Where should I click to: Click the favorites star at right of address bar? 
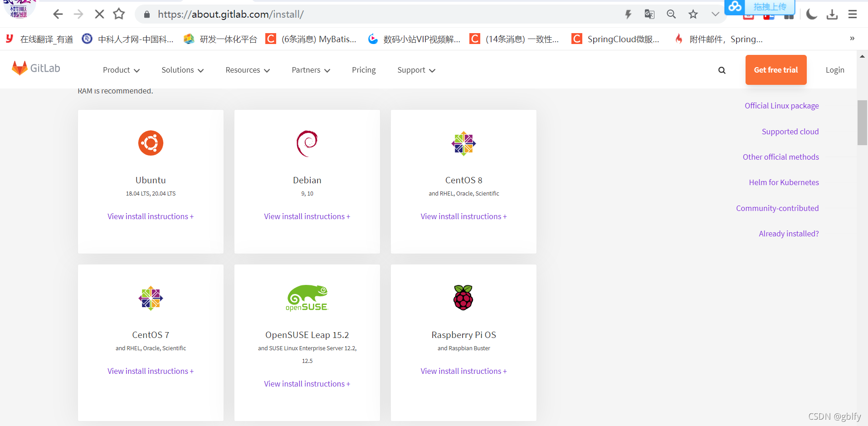693,14
